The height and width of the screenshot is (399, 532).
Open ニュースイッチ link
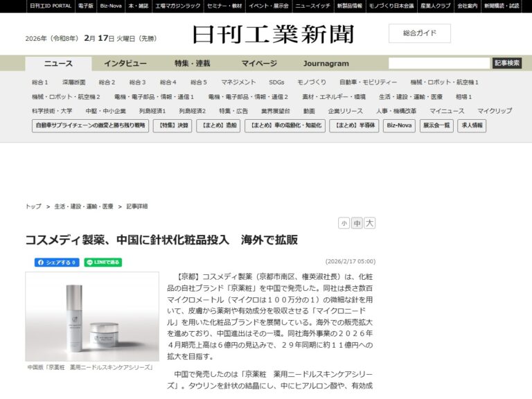tap(312, 6)
